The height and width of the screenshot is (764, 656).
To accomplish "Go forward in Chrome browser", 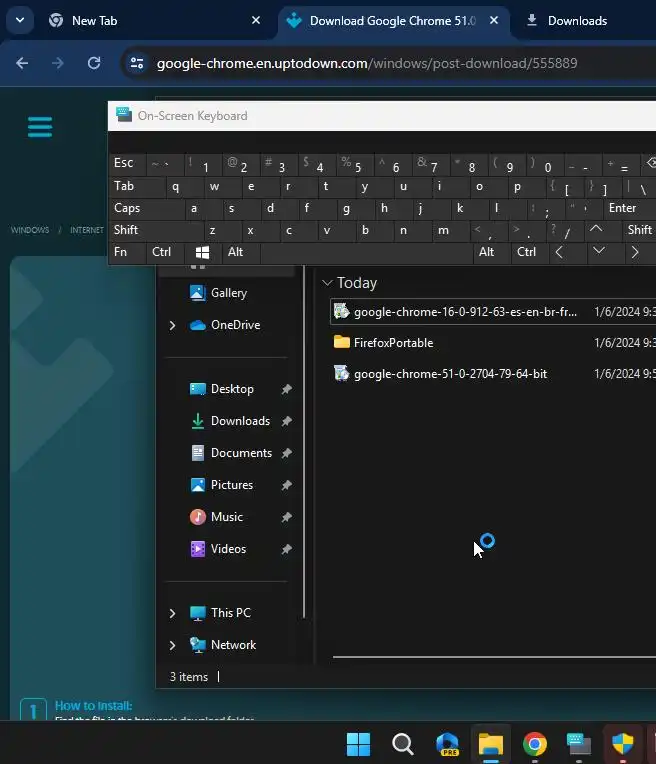I will (58, 63).
